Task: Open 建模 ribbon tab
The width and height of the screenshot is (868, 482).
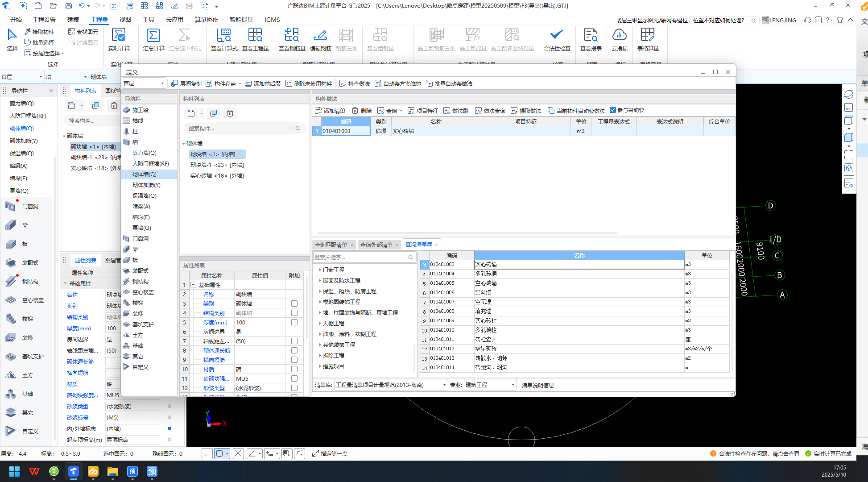Action: click(73, 20)
